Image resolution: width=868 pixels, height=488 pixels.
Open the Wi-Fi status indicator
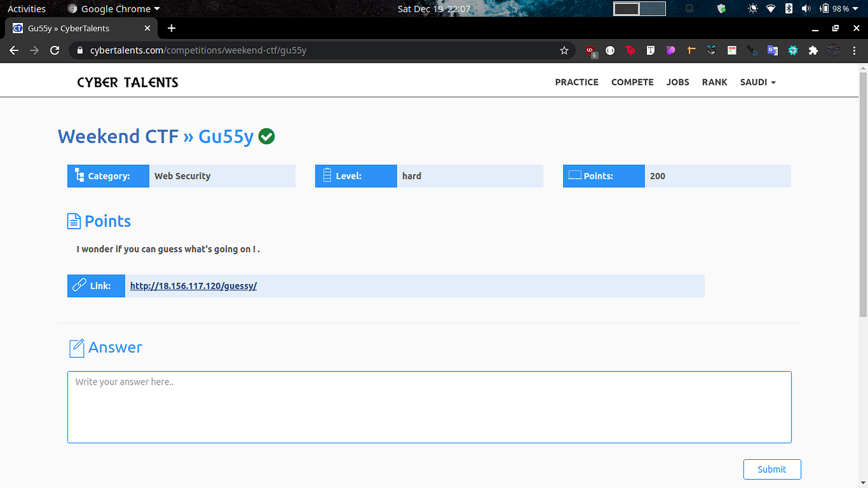click(771, 9)
